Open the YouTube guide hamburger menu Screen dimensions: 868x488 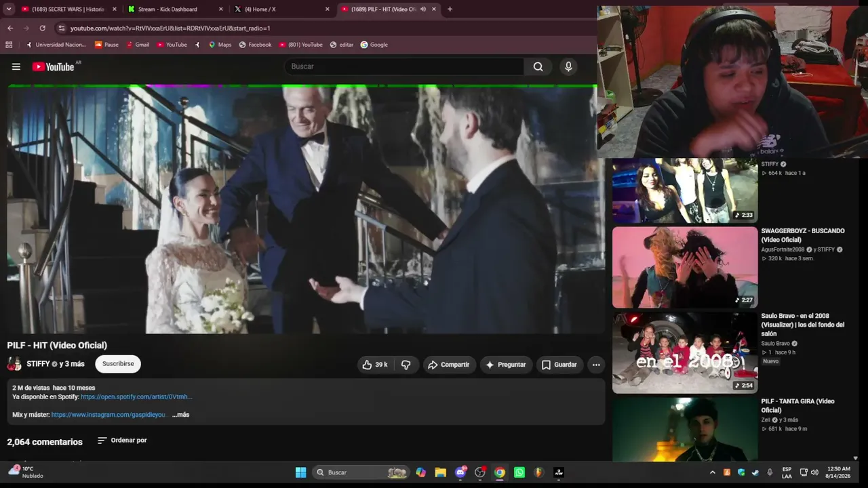coord(16,66)
